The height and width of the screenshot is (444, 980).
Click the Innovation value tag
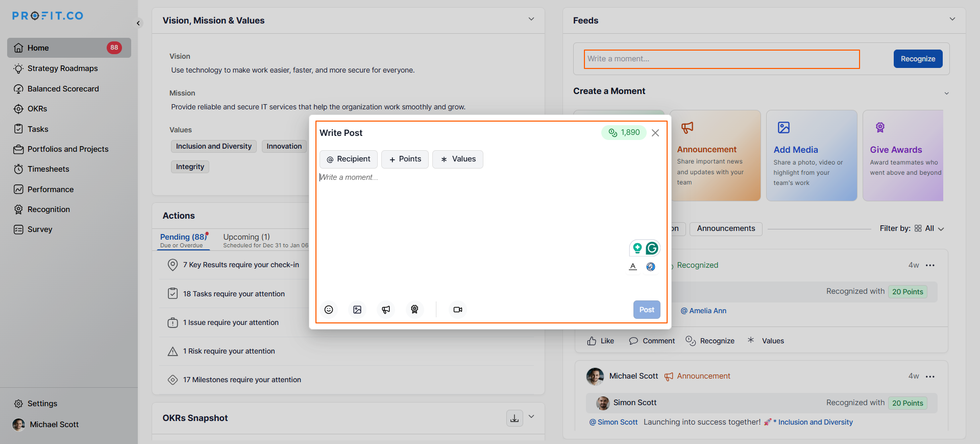pyautogui.click(x=284, y=146)
